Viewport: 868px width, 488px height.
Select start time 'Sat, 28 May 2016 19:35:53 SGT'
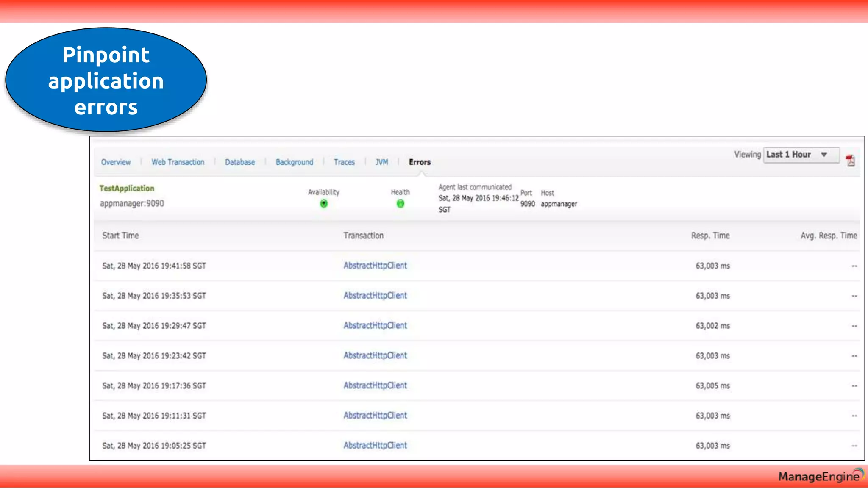154,296
